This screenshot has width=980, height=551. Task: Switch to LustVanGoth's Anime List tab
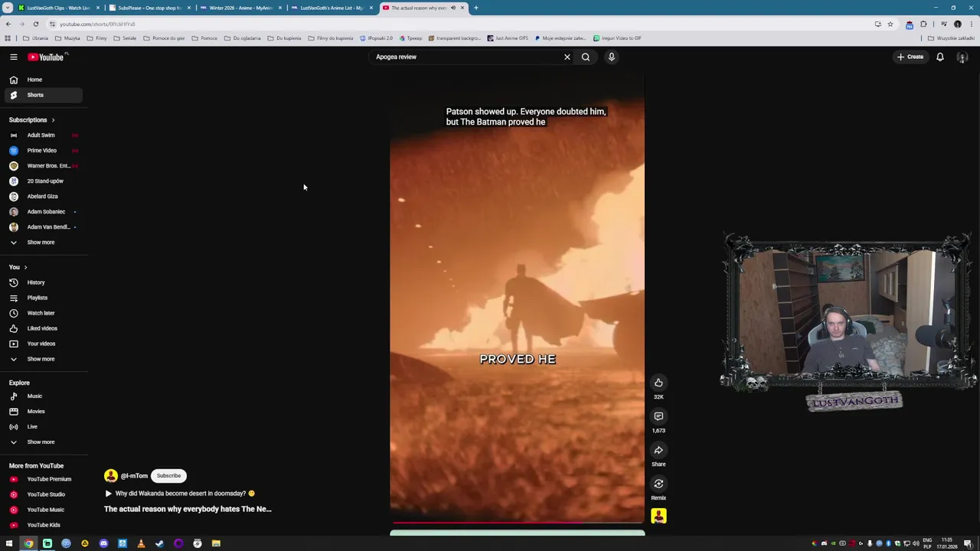(x=332, y=8)
